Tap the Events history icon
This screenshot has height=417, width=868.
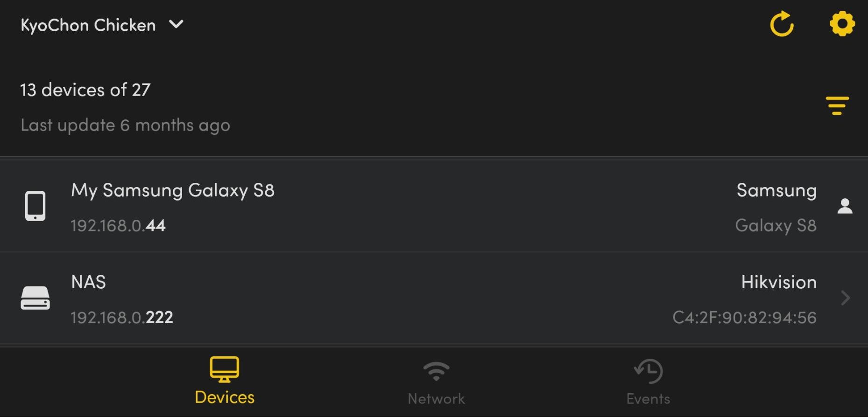[x=647, y=370]
